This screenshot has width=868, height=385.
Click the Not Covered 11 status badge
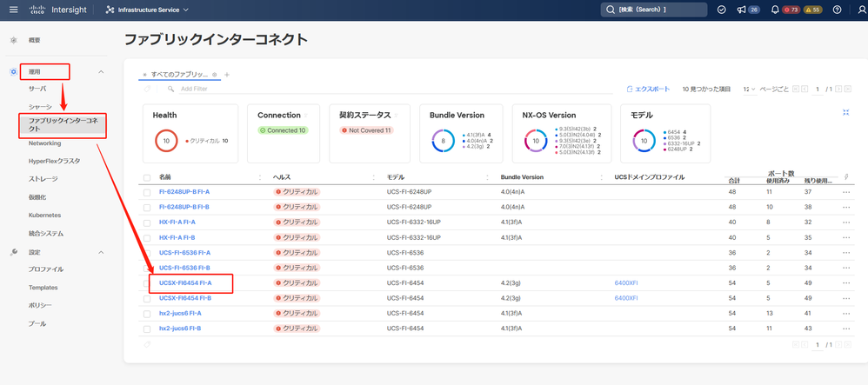point(366,130)
